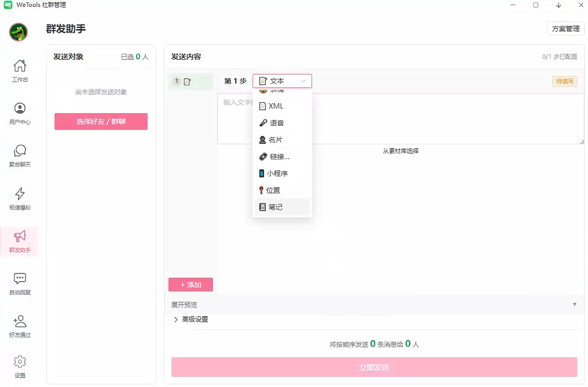Select 群发助手 megaphone icon
This screenshot has width=588, height=387.
[x=20, y=241]
